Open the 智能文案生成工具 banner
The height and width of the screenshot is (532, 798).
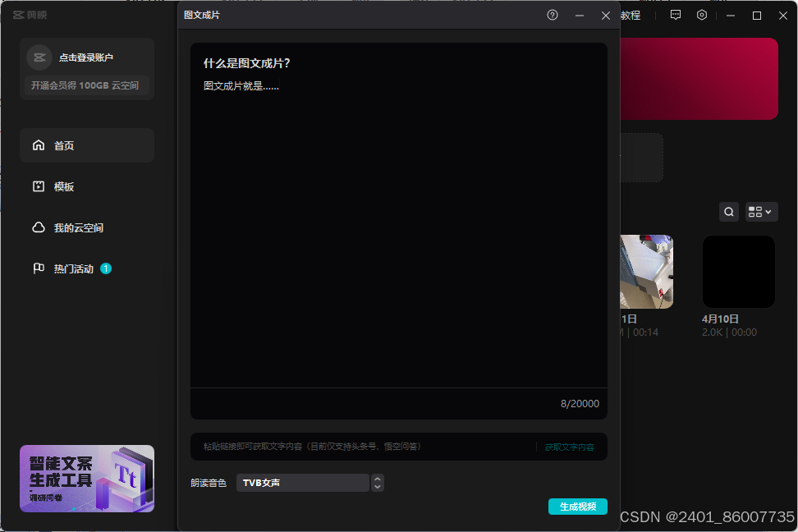(87, 479)
